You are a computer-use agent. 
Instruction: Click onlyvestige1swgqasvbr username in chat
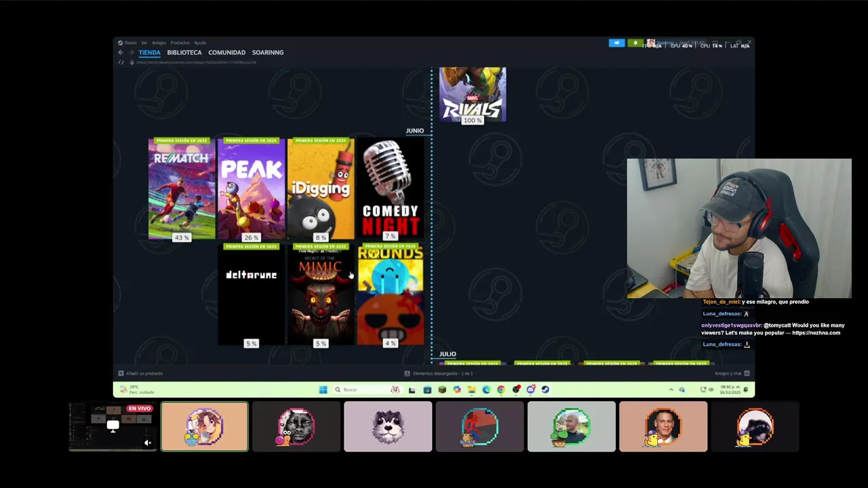[x=732, y=325]
